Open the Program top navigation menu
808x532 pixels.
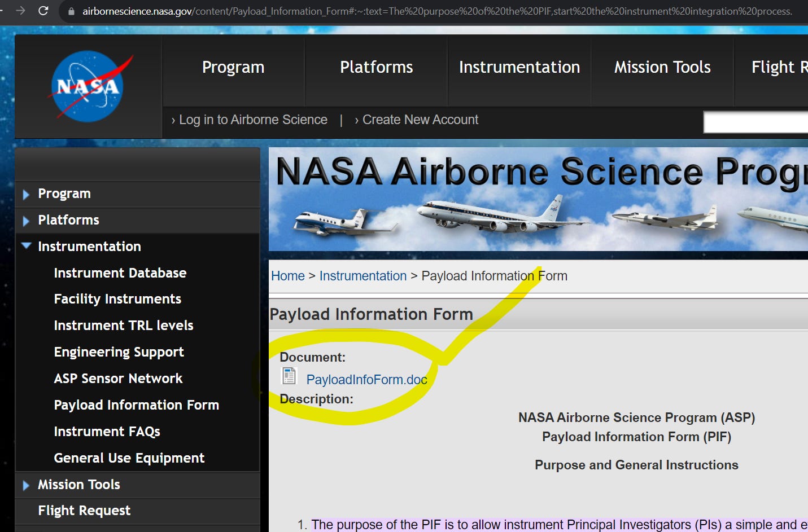(233, 67)
